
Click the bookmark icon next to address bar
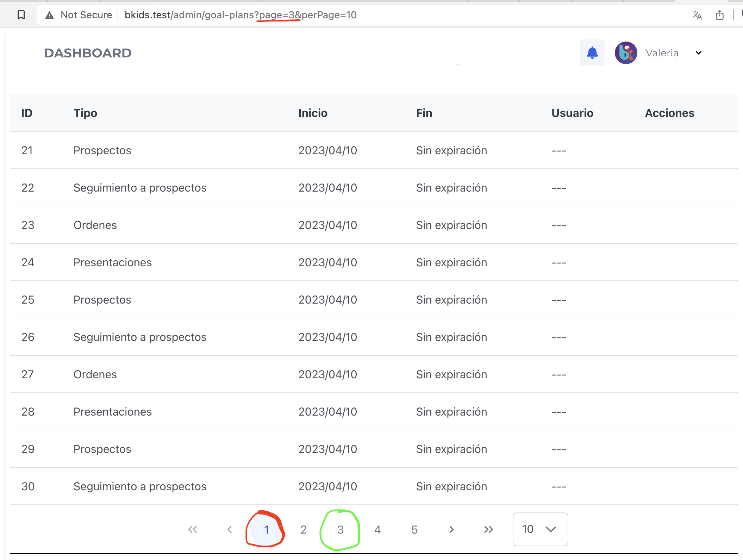[21, 15]
